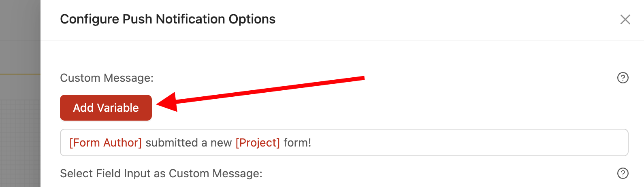This screenshot has height=187, width=644.
Task: Click the orange line in dimmed background
Action: coord(20,74)
